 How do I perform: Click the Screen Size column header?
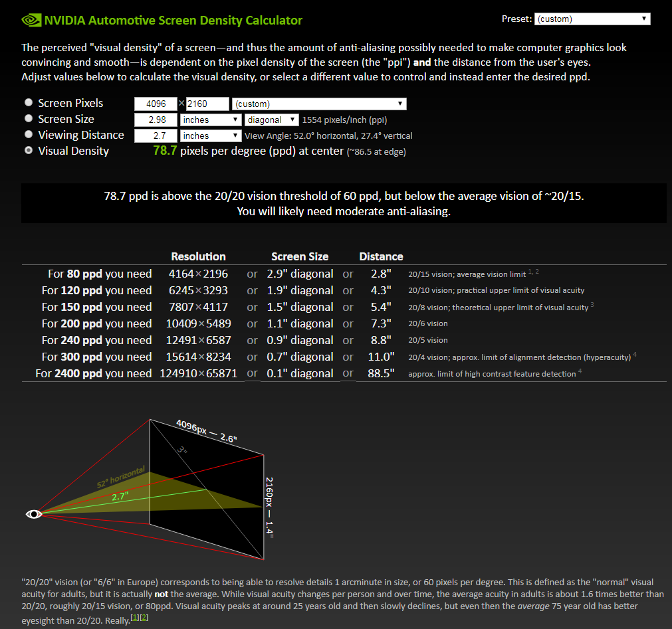(300, 256)
